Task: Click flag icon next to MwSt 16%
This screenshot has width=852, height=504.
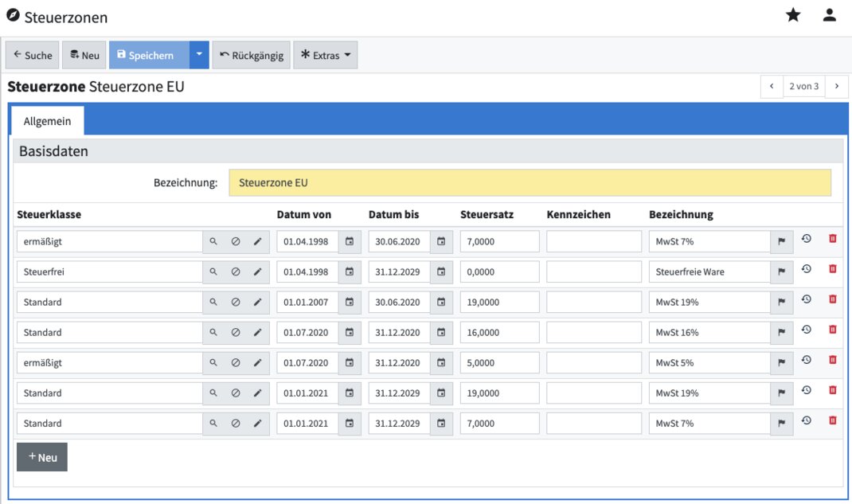Action: (x=781, y=333)
